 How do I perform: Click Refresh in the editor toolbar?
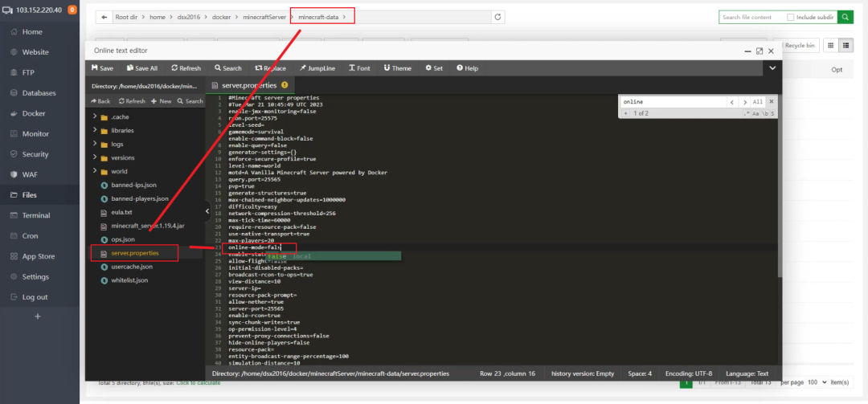coord(186,68)
